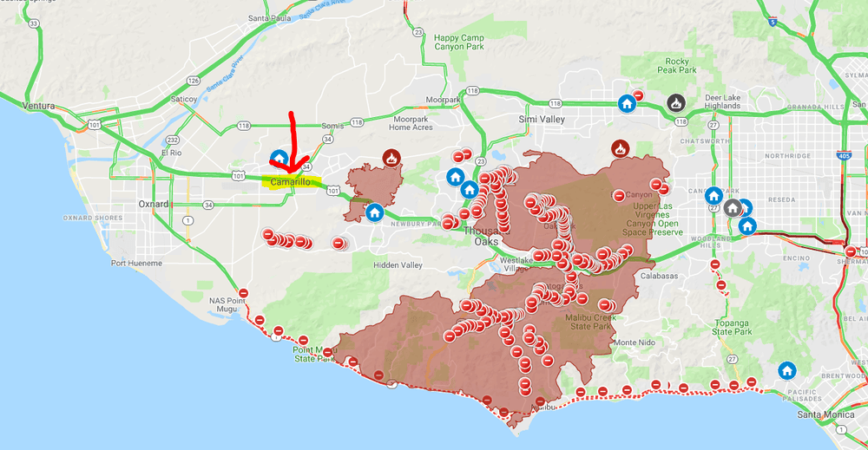Select road closure icon beside Simi Valley shelter
The image size is (868, 450).
[x=638, y=95]
